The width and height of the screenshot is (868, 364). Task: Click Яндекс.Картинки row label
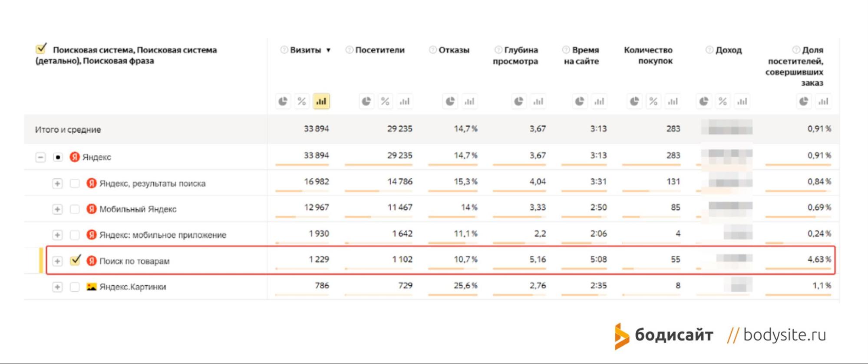coord(133,287)
